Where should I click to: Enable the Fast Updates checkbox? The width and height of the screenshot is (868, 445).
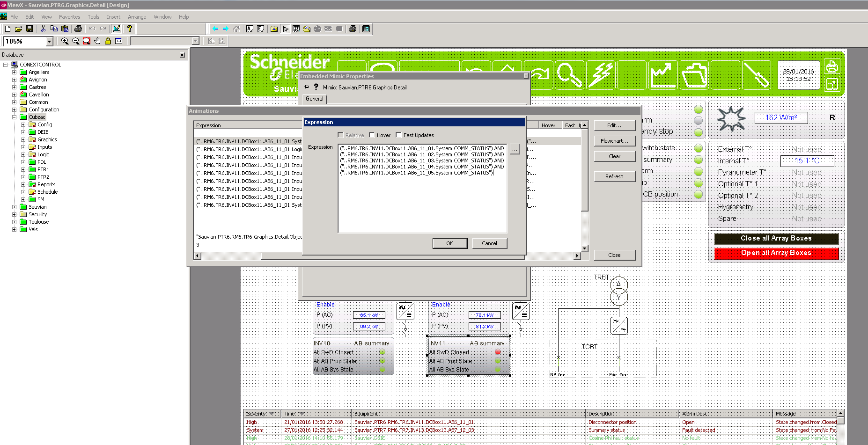(x=398, y=135)
